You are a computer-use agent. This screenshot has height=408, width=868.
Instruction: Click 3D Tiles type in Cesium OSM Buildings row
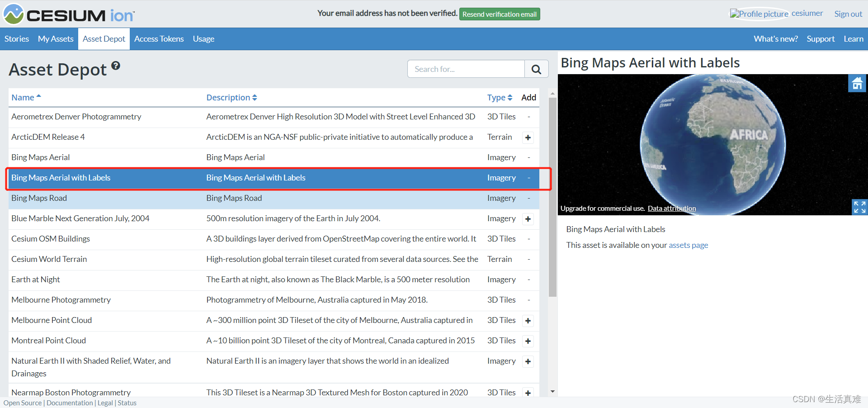click(501, 239)
